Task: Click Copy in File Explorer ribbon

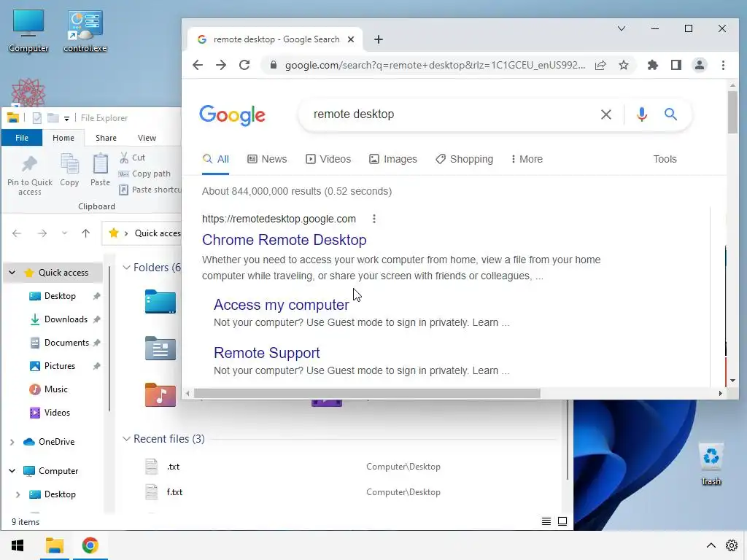Action: point(69,170)
